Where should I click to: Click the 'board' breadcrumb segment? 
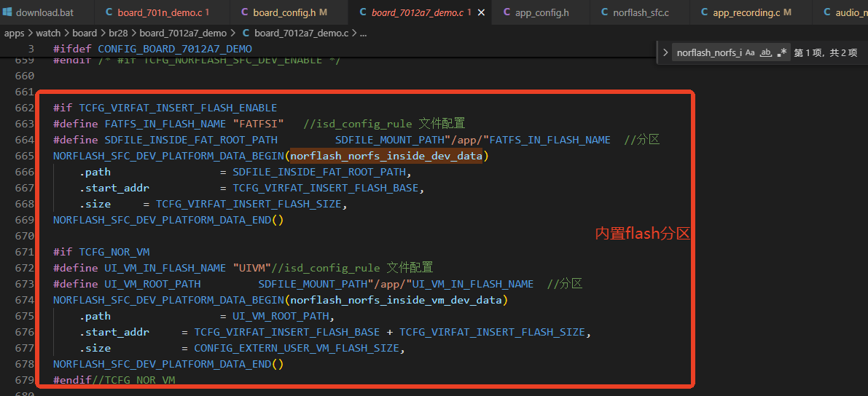85,33
